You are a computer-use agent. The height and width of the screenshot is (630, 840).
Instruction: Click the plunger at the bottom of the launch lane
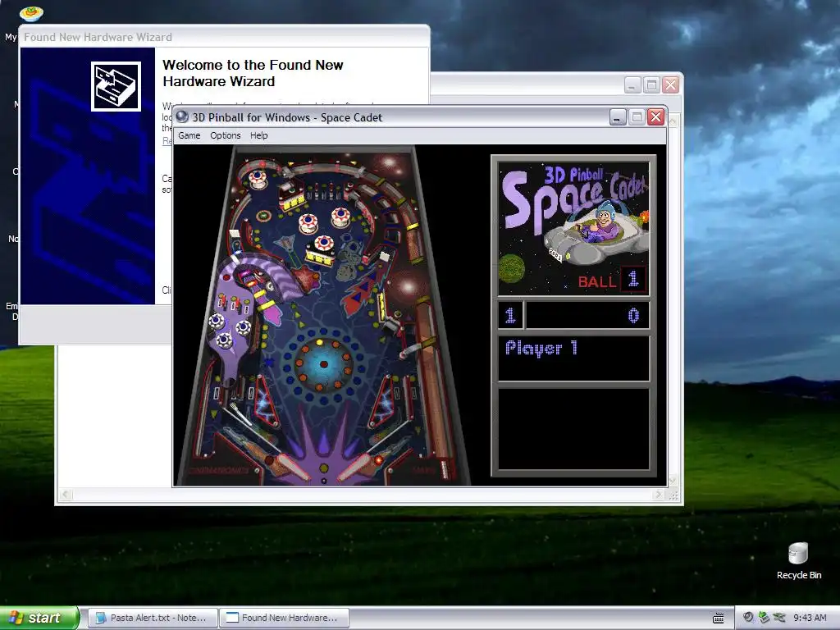[x=444, y=468]
